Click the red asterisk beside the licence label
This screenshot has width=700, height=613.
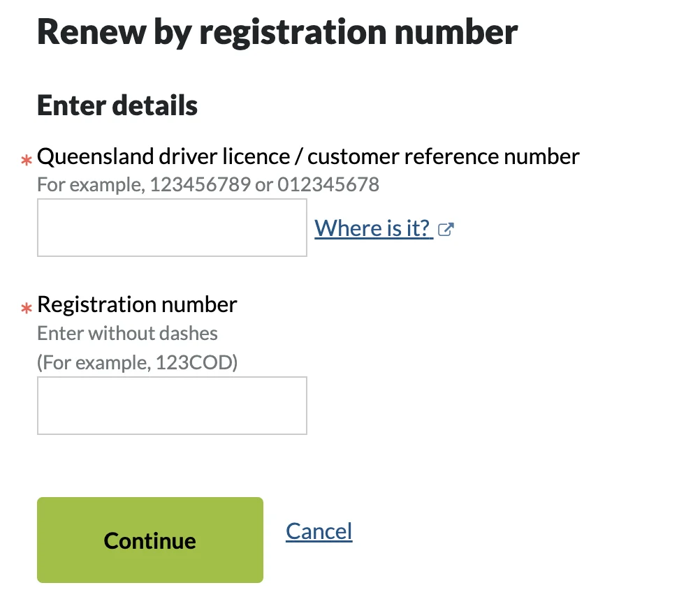point(27,161)
